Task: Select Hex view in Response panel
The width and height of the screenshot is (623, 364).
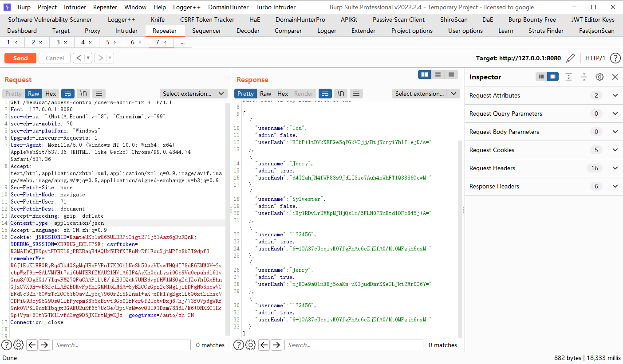Action: (283, 94)
